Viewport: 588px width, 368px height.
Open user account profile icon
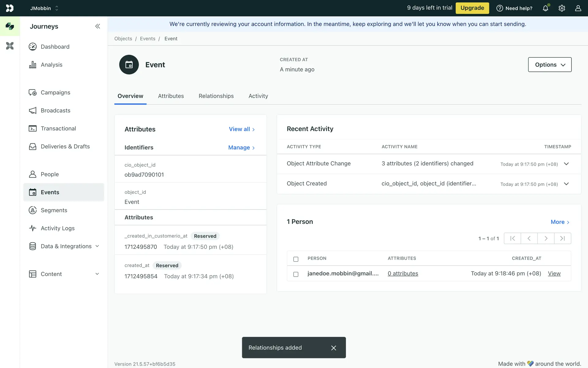[578, 8]
